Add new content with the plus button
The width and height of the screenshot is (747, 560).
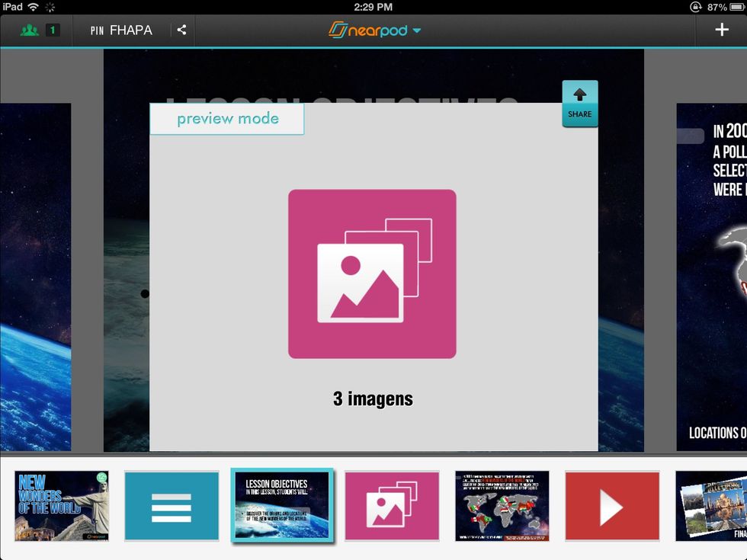point(722,30)
